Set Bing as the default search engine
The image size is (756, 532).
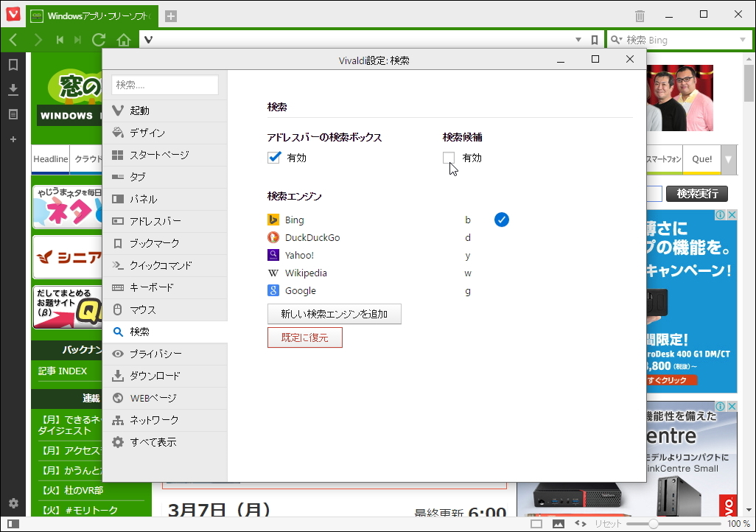(501, 219)
